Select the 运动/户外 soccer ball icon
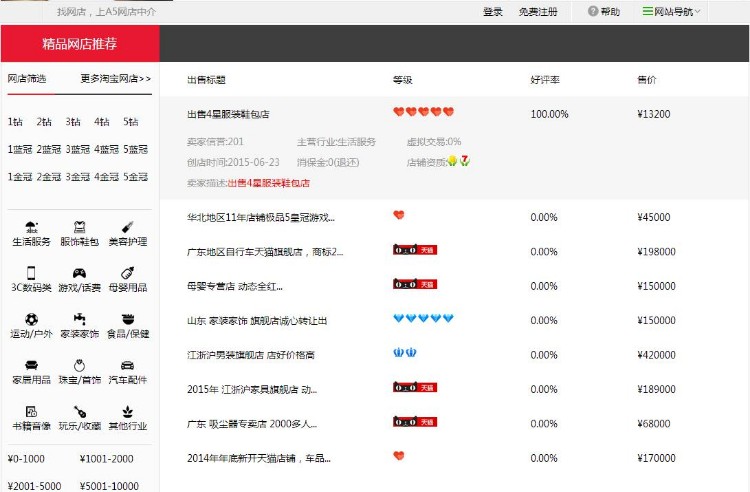 (x=31, y=319)
